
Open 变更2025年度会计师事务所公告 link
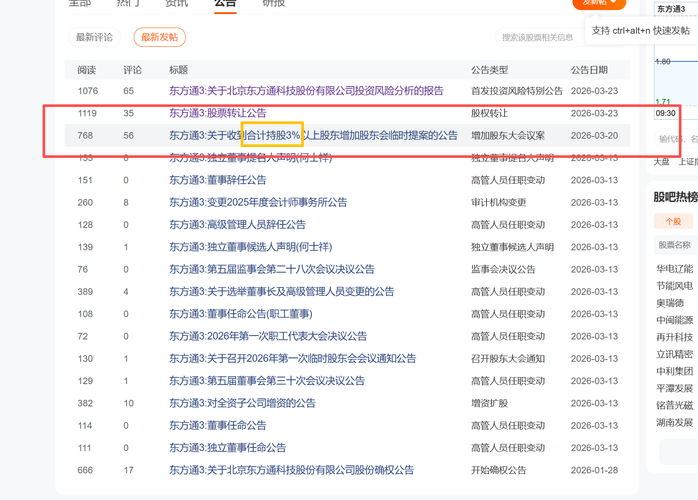coord(258,202)
